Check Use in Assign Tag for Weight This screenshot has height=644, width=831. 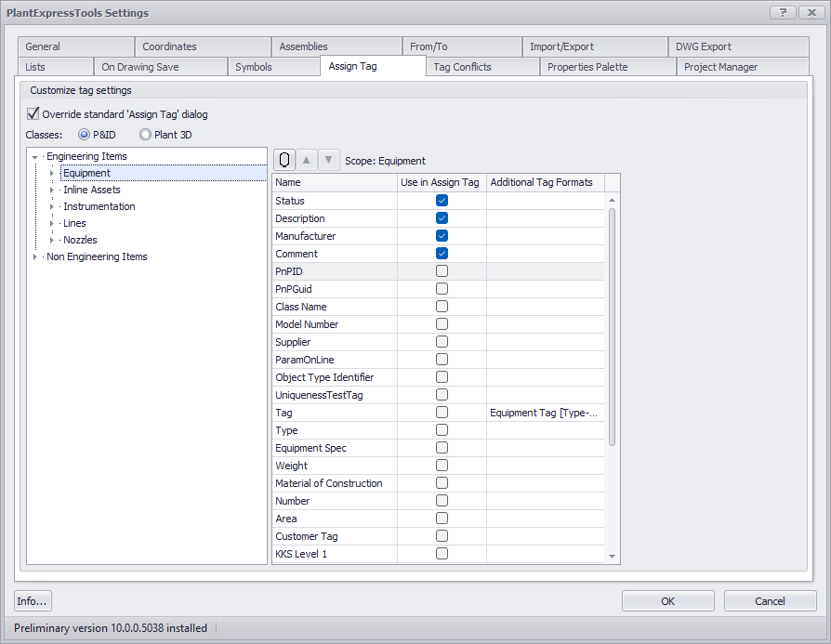pos(442,466)
